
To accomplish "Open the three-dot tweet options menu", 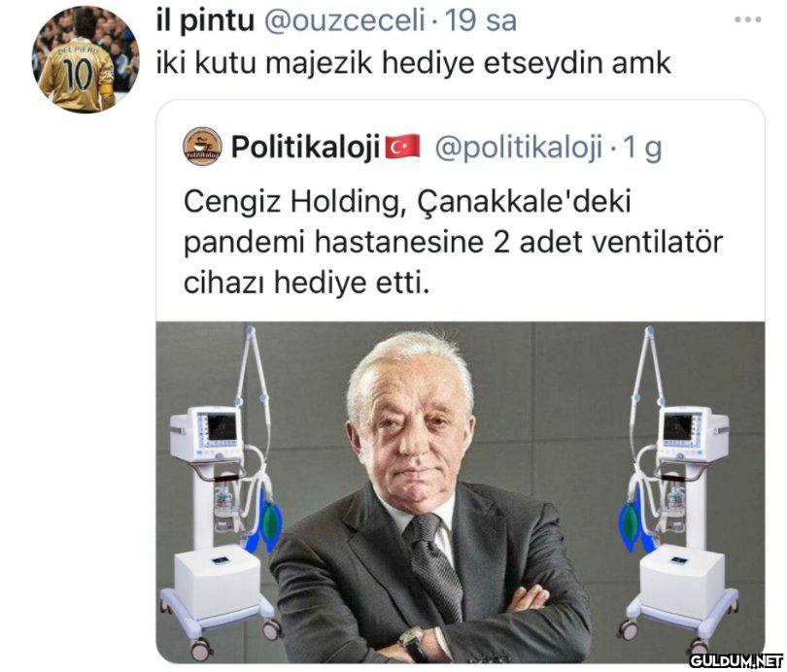I will 747,20.
